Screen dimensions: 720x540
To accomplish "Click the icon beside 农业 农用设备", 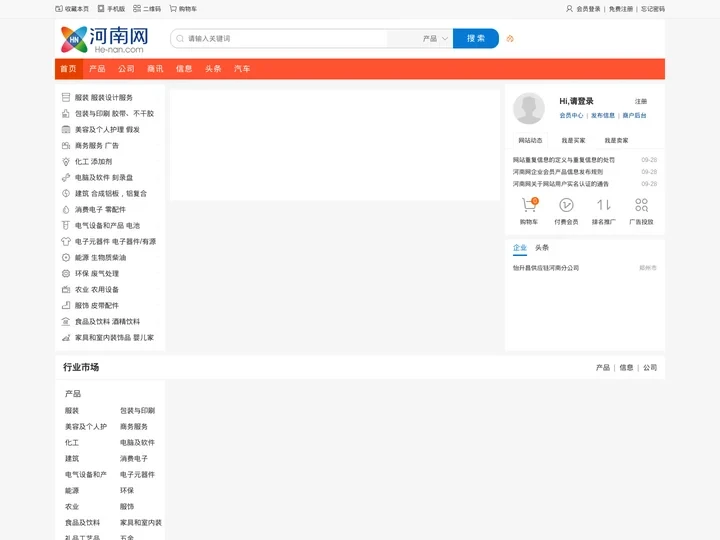I will click(x=66, y=290).
